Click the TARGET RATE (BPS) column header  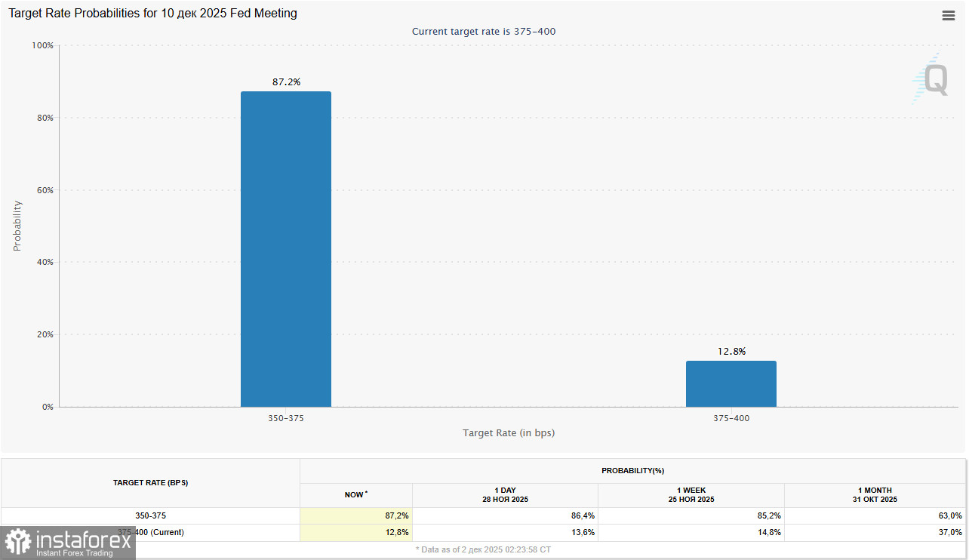[x=150, y=482]
